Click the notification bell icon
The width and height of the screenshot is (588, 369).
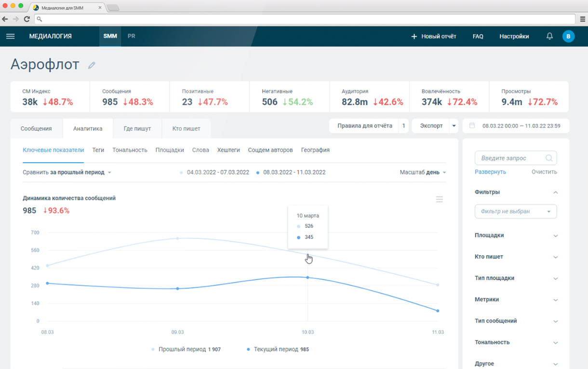click(549, 36)
